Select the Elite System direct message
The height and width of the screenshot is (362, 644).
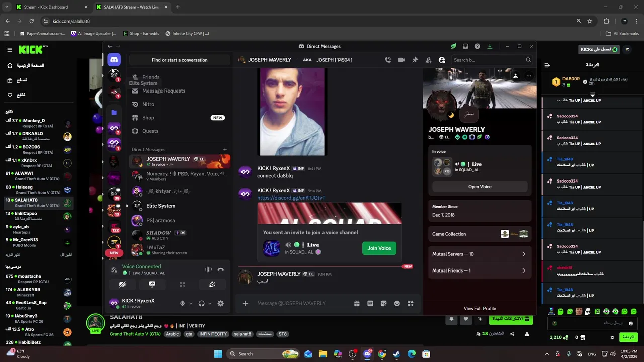coord(180,206)
